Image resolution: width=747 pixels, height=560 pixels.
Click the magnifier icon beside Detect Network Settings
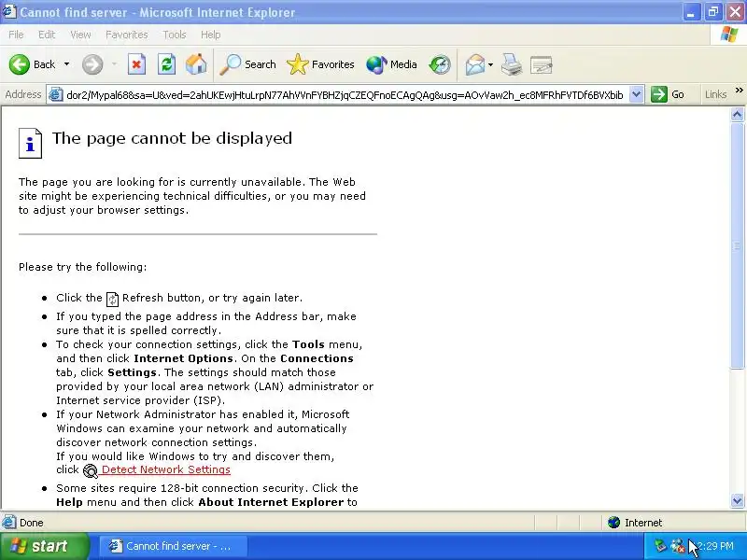point(90,471)
